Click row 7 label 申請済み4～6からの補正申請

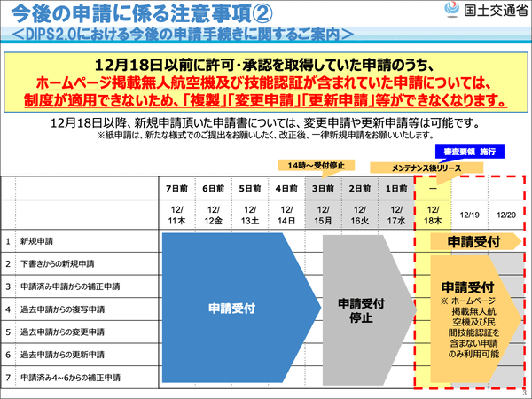[70, 378]
